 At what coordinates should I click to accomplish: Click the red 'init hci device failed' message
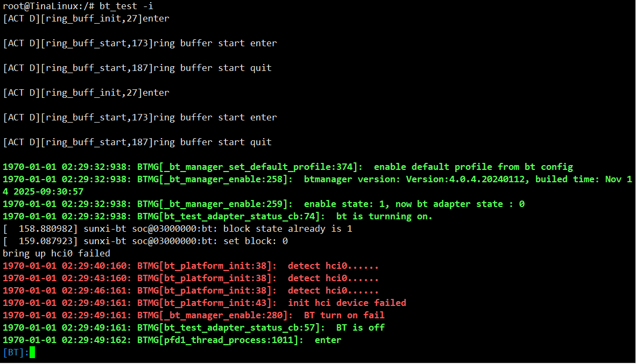point(347,303)
